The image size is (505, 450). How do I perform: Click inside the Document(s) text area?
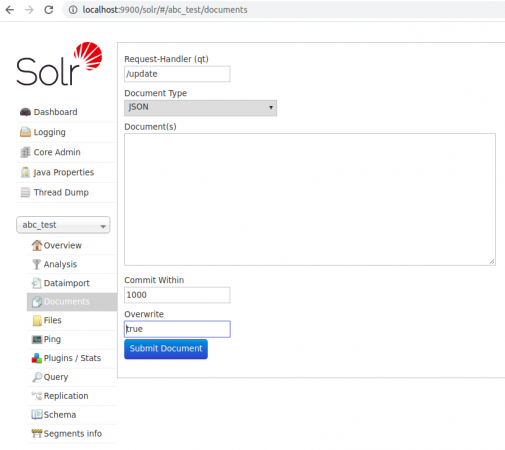point(310,199)
